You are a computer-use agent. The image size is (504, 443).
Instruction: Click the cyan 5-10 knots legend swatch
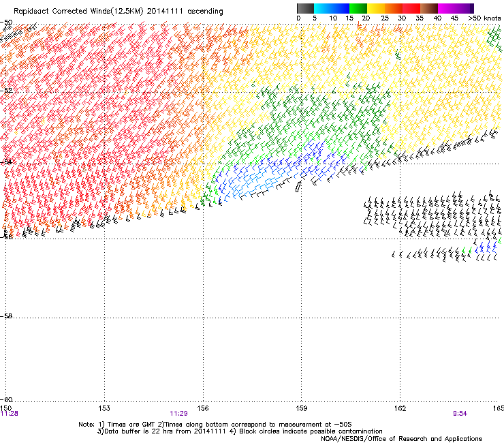[323, 8]
